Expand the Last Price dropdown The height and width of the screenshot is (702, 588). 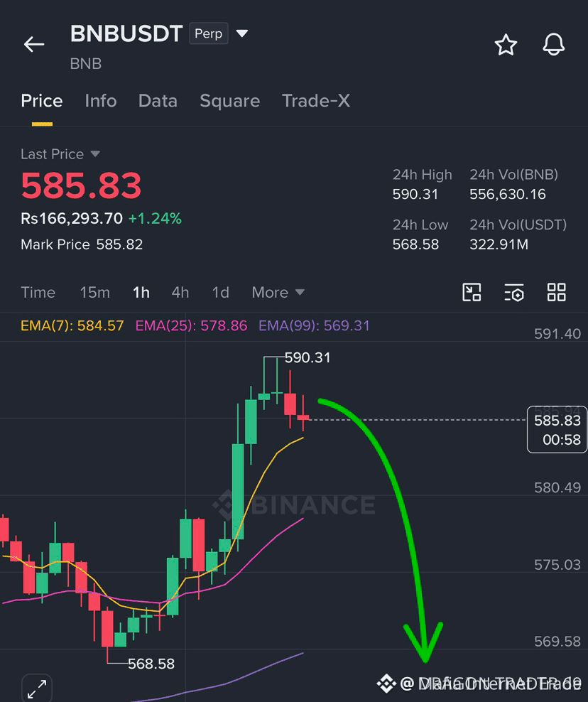pyautogui.click(x=95, y=154)
